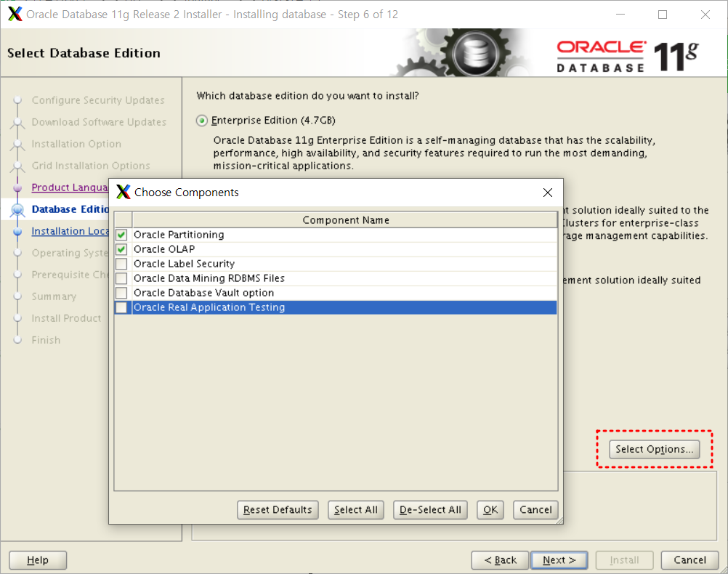
Task: Select the Oracle Partitioning row text
Action: (x=179, y=235)
